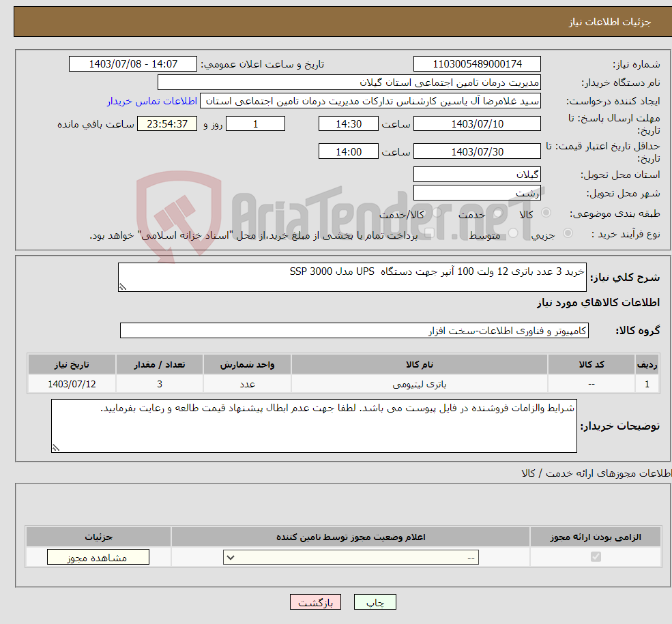Viewport: 672px width, 624px height.
Task: Click the quantity cell showing 3
Action: click(x=160, y=384)
